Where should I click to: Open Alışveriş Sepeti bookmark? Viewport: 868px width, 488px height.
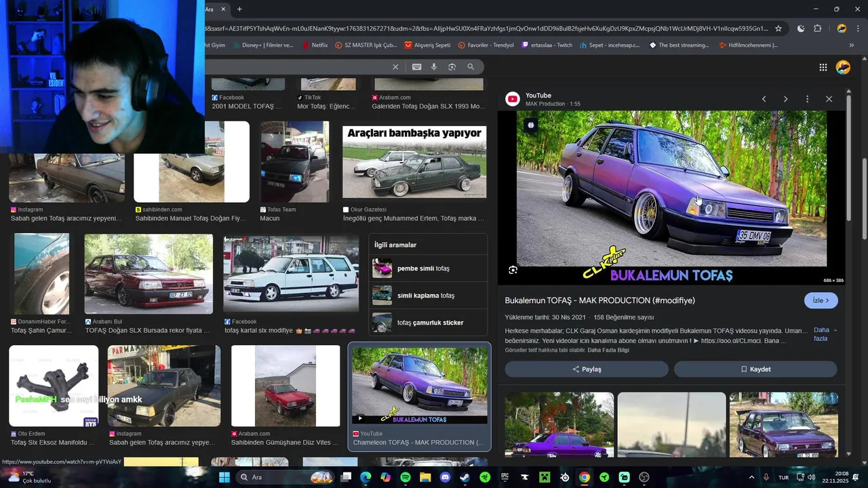click(x=427, y=45)
